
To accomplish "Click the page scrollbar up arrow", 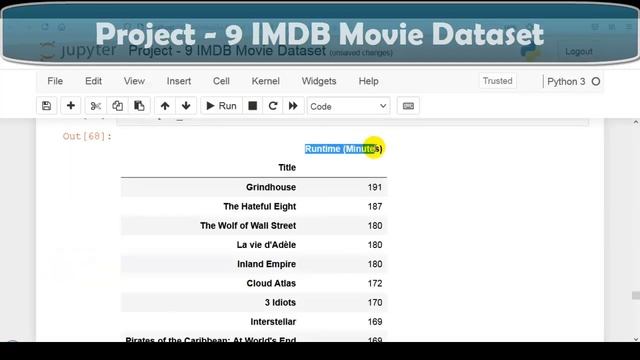I will click(636, 122).
